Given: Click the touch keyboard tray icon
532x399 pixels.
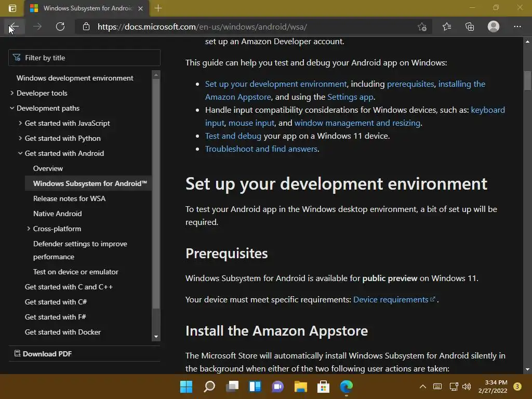Looking at the screenshot, I should pyautogui.click(x=437, y=387).
